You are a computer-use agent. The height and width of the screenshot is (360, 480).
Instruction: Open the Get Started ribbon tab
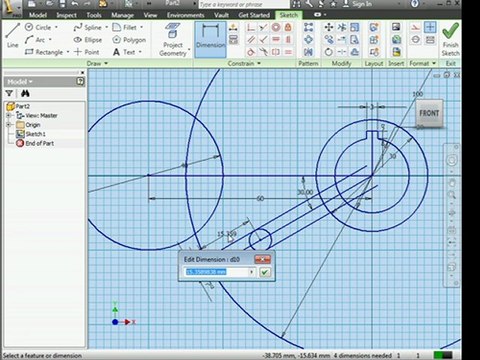tap(254, 15)
